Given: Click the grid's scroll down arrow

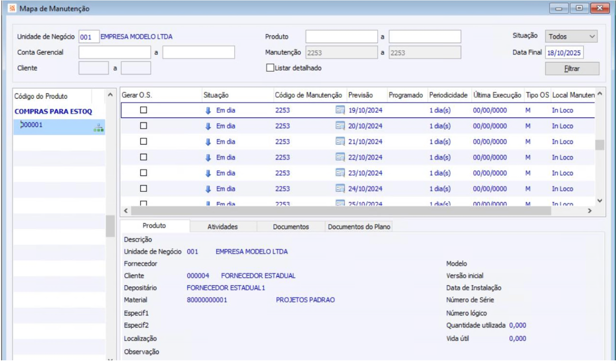Looking at the screenshot, I should tap(599, 201).
